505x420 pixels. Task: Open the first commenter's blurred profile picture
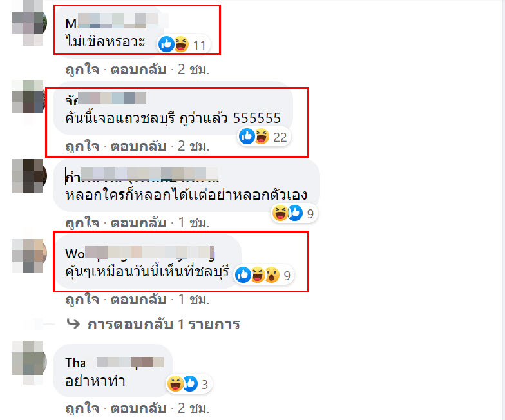pos(28,23)
